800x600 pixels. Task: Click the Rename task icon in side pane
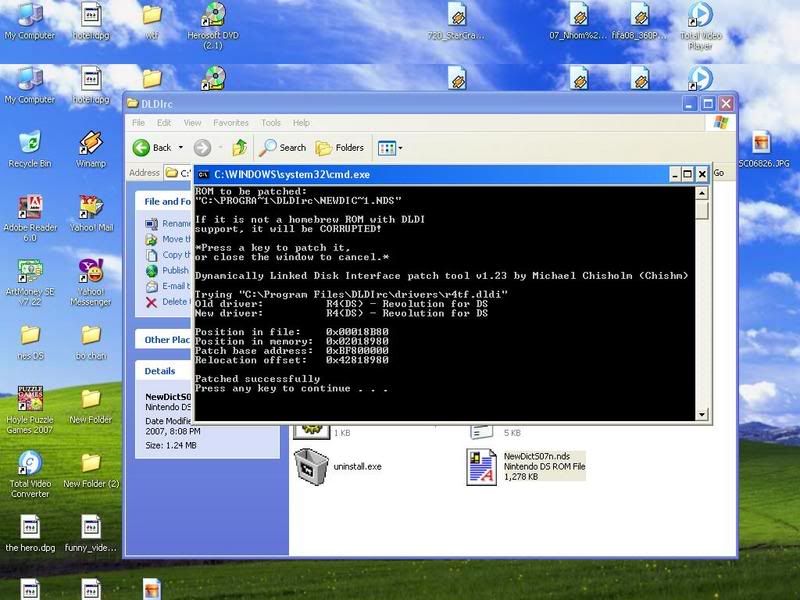click(152, 223)
